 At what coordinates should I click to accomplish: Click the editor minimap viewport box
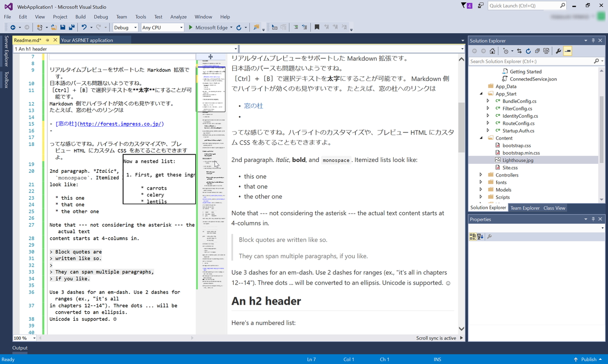[211, 89]
